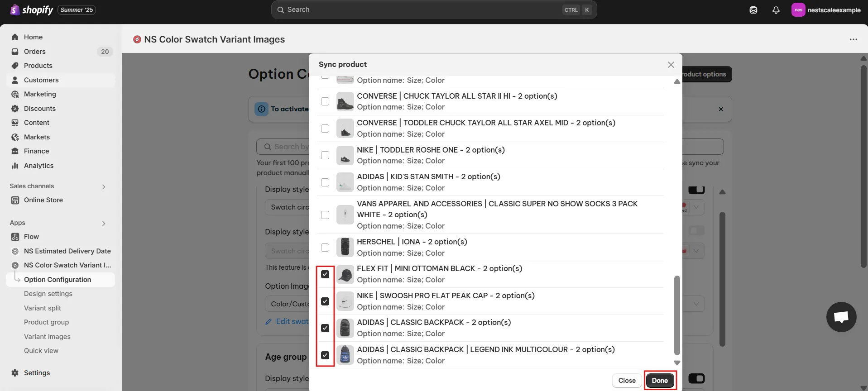The height and width of the screenshot is (391, 868).
Task: Check VANS CLASSIC SUPER NO SHOW SOCKS checkbox
Action: [x=325, y=215]
